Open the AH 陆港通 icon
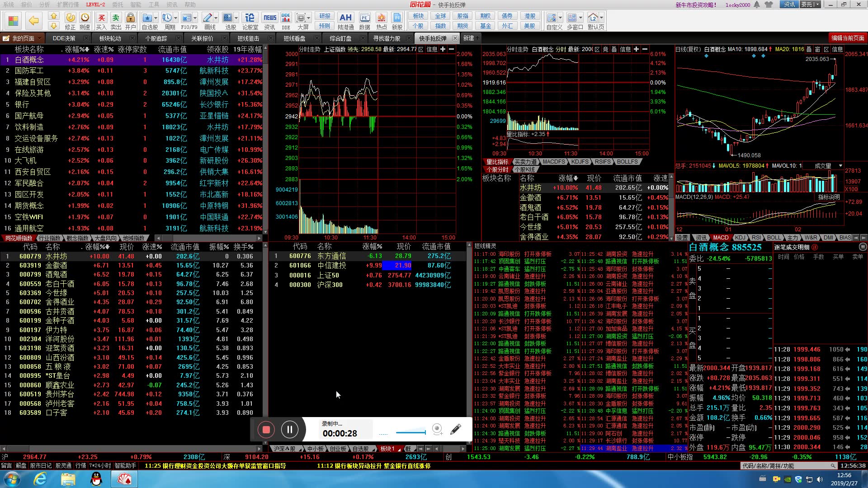This screenshot has height=488, width=868. pyautogui.click(x=345, y=18)
